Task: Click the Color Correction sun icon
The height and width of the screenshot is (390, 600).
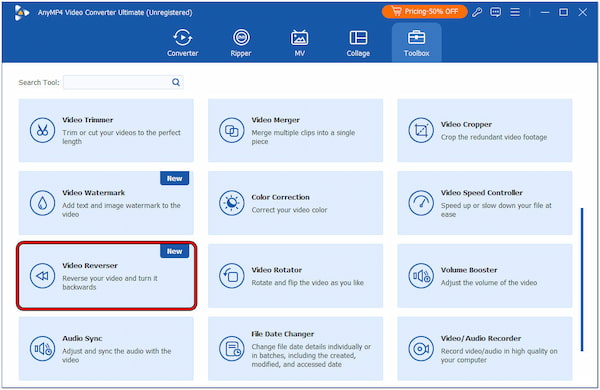Action: click(232, 203)
